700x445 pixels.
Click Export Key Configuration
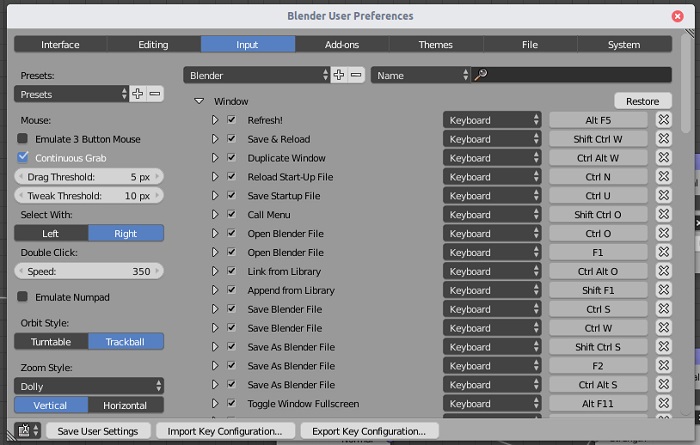pos(369,431)
